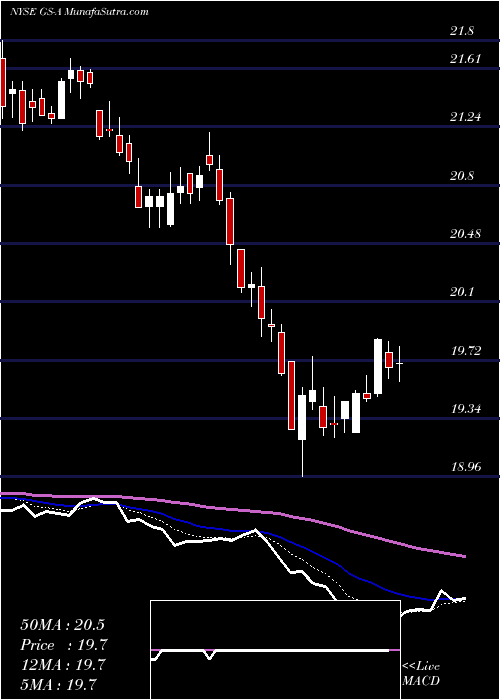Viewport: 500px width, 700px height.
Task: Click the 21.61 price axis label
Action: (465, 59)
